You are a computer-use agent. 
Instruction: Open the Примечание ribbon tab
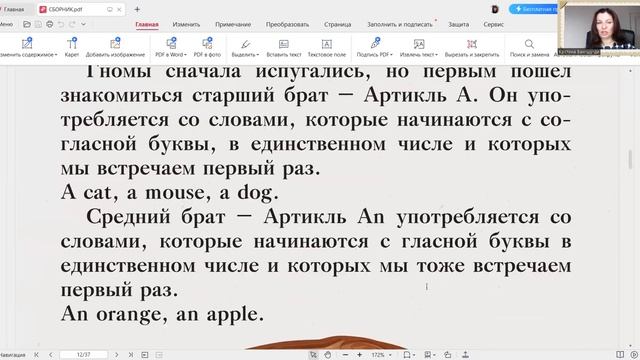click(x=233, y=24)
